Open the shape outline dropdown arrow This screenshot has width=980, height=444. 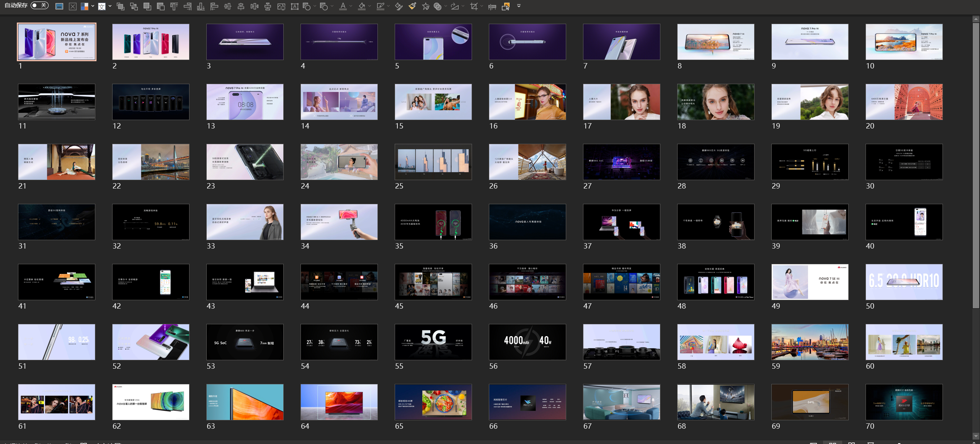389,6
